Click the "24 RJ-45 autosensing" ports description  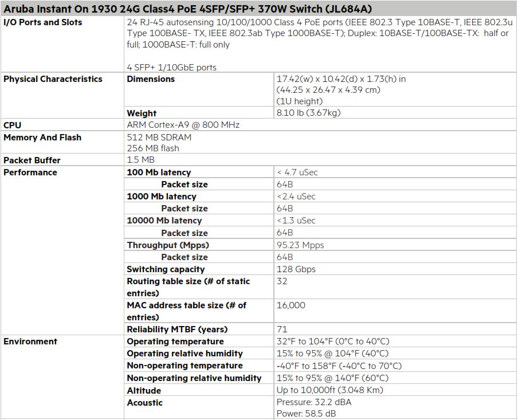(x=320, y=33)
